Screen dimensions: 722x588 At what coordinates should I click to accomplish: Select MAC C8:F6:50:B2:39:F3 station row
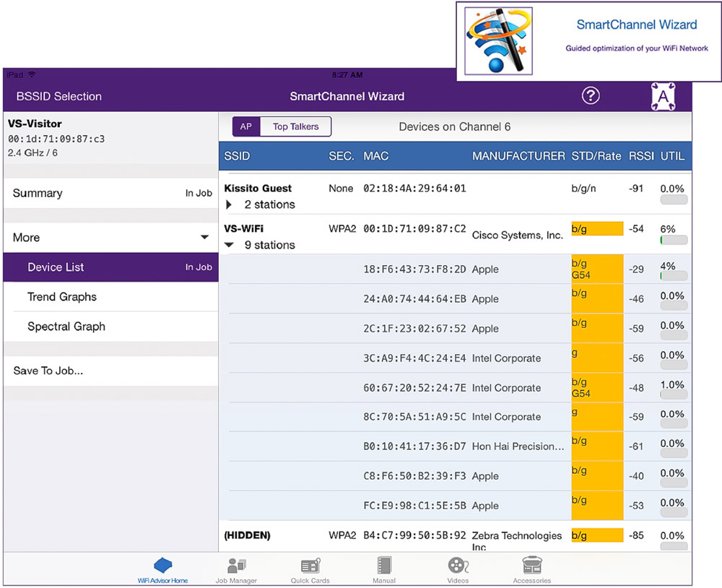pos(456,476)
